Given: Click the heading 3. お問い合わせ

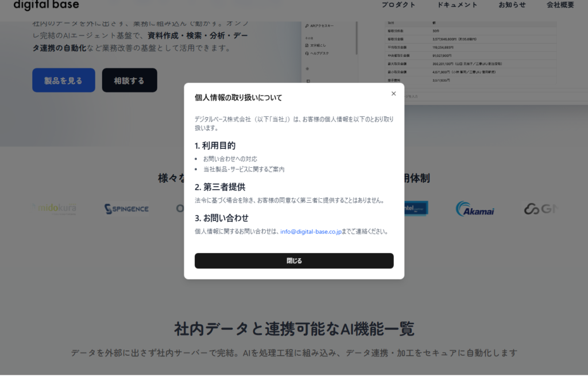Looking at the screenshot, I should [221, 218].
